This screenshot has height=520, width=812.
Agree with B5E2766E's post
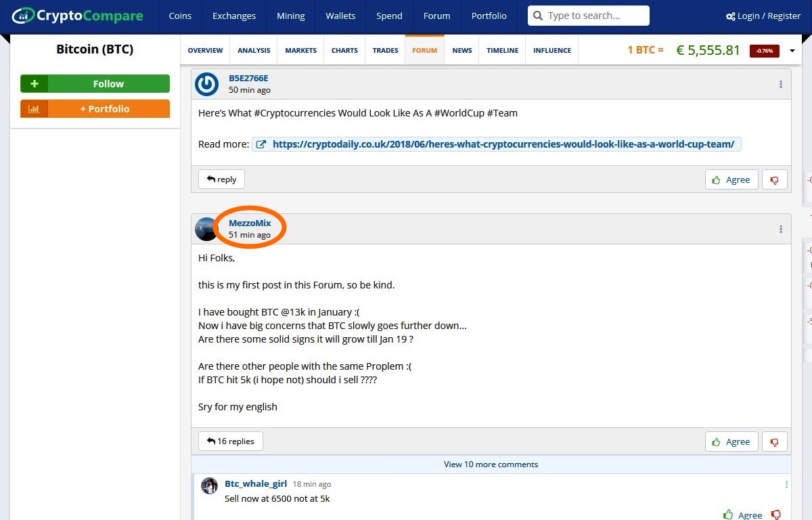[731, 180]
